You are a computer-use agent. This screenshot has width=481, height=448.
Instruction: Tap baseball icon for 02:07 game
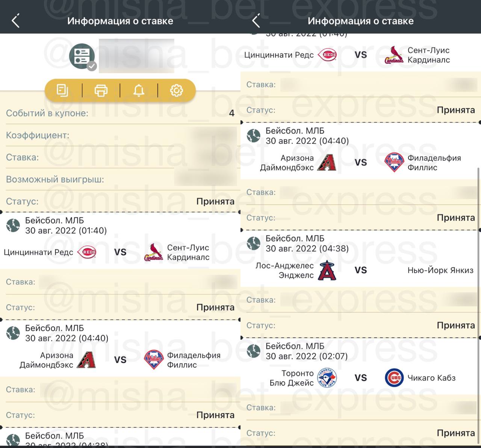(254, 351)
